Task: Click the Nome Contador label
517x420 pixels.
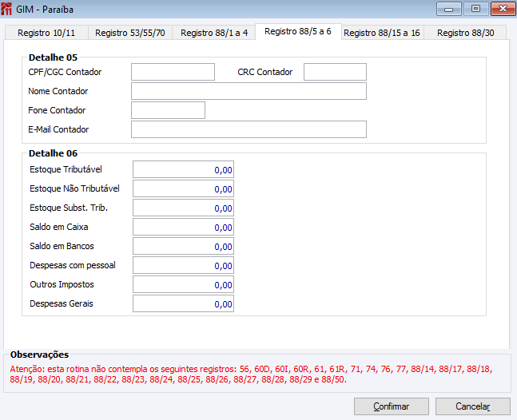Action: click(x=58, y=91)
